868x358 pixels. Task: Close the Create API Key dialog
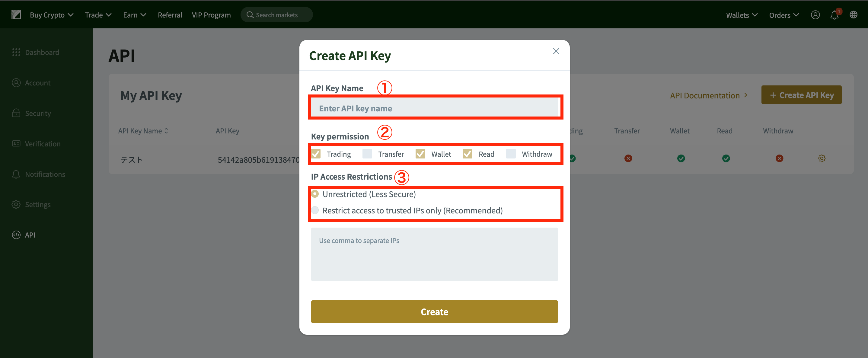pyautogui.click(x=556, y=51)
